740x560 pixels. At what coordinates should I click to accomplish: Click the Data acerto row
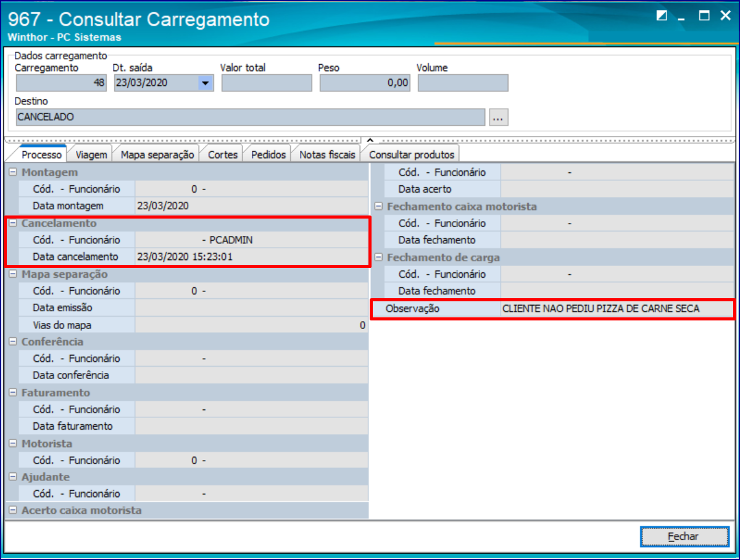pos(559,190)
